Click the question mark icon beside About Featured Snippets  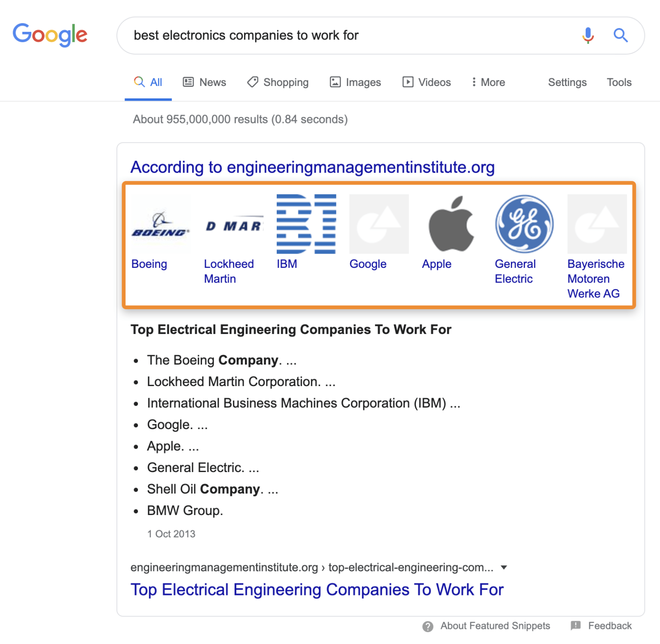coord(428,626)
